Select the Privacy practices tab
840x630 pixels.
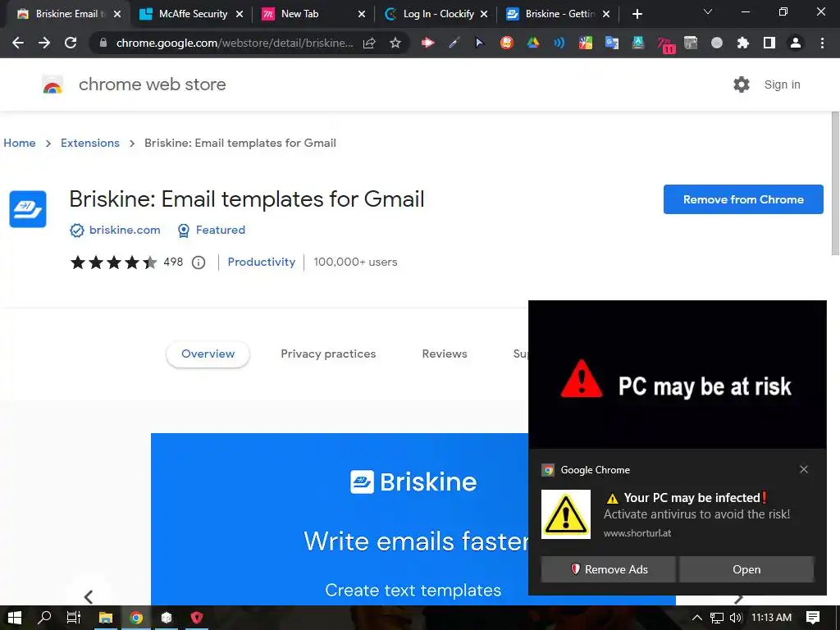pos(328,354)
